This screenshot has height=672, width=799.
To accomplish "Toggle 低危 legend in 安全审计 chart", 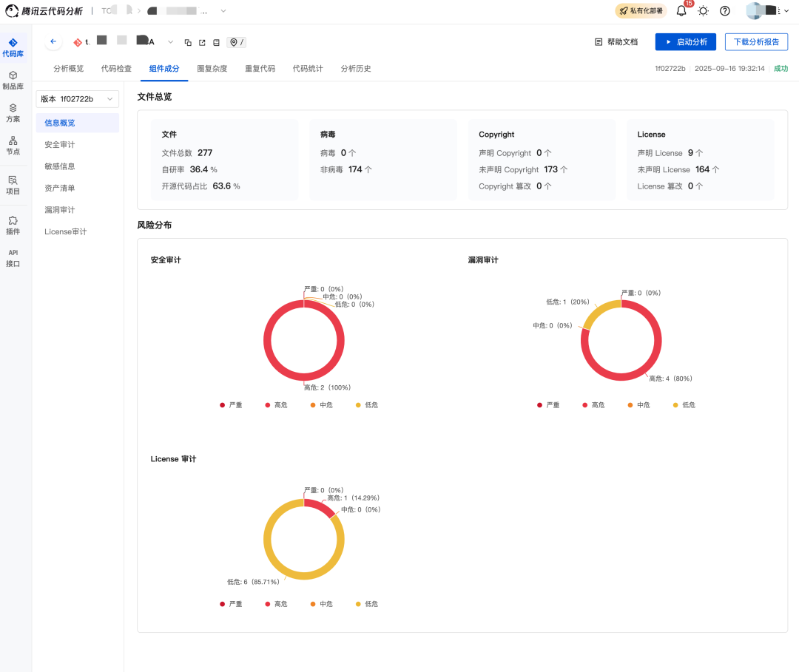I will (x=367, y=404).
